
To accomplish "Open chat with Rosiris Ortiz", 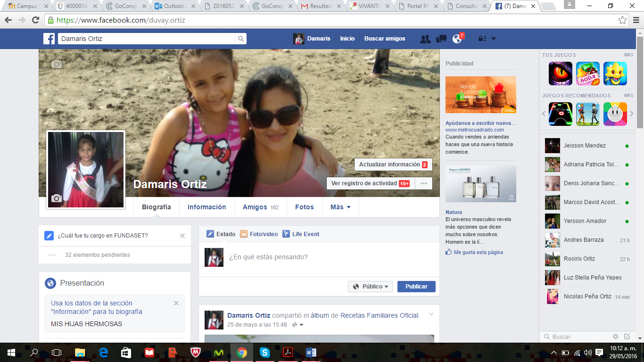I will (x=586, y=259).
